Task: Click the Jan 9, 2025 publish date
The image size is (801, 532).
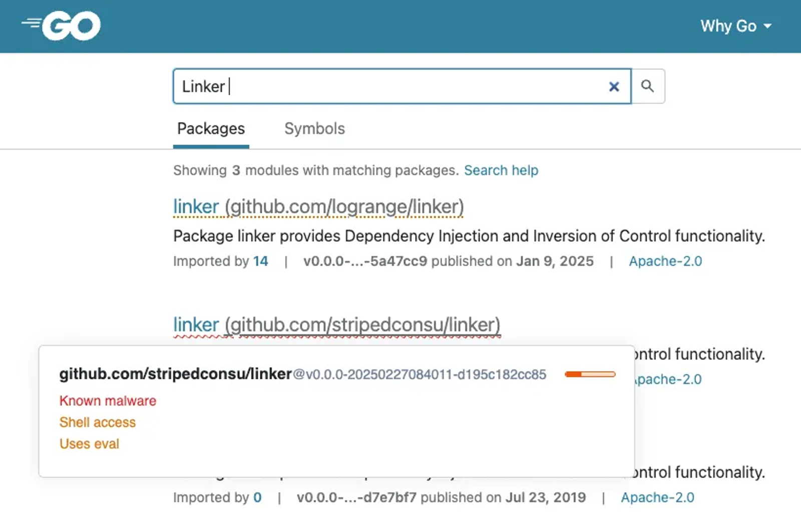Action: pyautogui.click(x=555, y=261)
